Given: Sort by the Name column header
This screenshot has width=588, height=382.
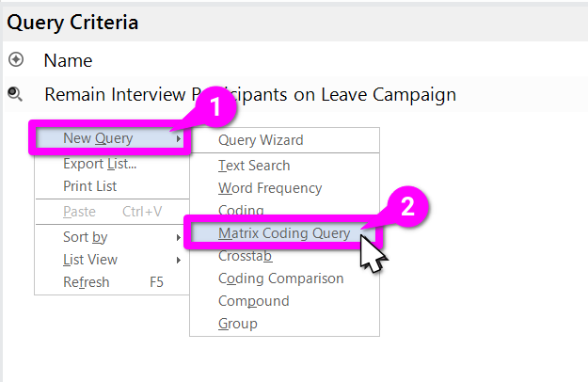Looking at the screenshot, I should point(68,60).
